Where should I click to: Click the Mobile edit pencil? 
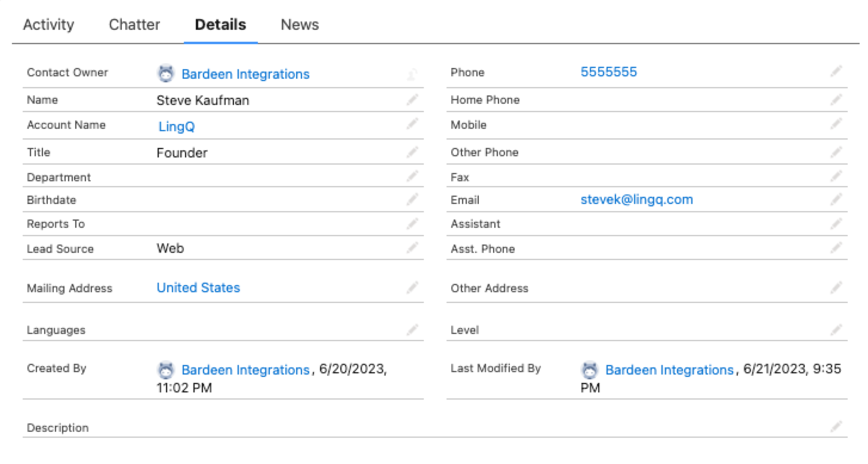coord(836,123)
